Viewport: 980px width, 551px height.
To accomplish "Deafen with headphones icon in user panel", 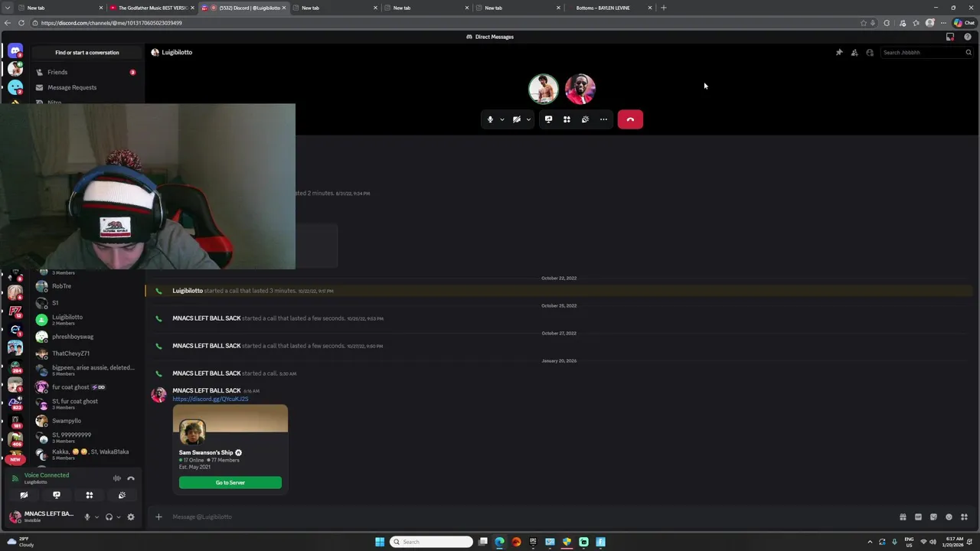I will [109, 517].
